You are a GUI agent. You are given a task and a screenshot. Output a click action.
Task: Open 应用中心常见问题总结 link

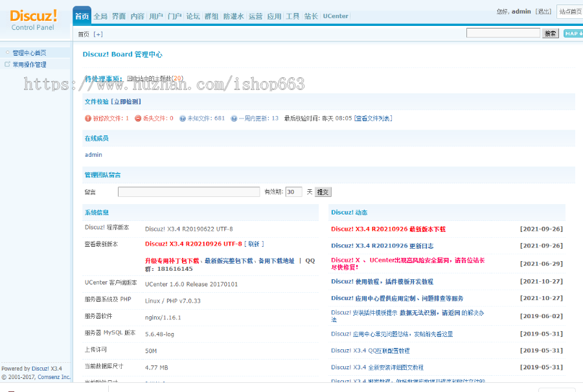[392, 334]
